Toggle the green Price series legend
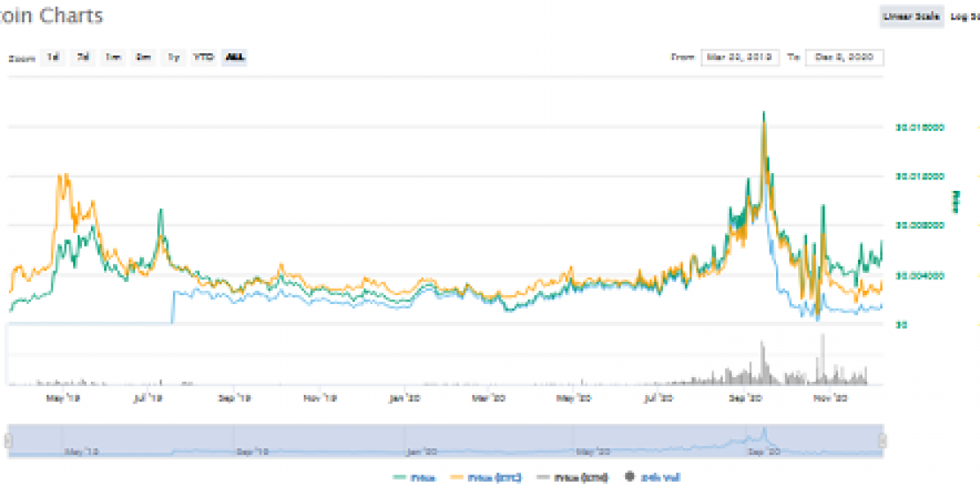The image size is (980, 486). click(411, 477)
